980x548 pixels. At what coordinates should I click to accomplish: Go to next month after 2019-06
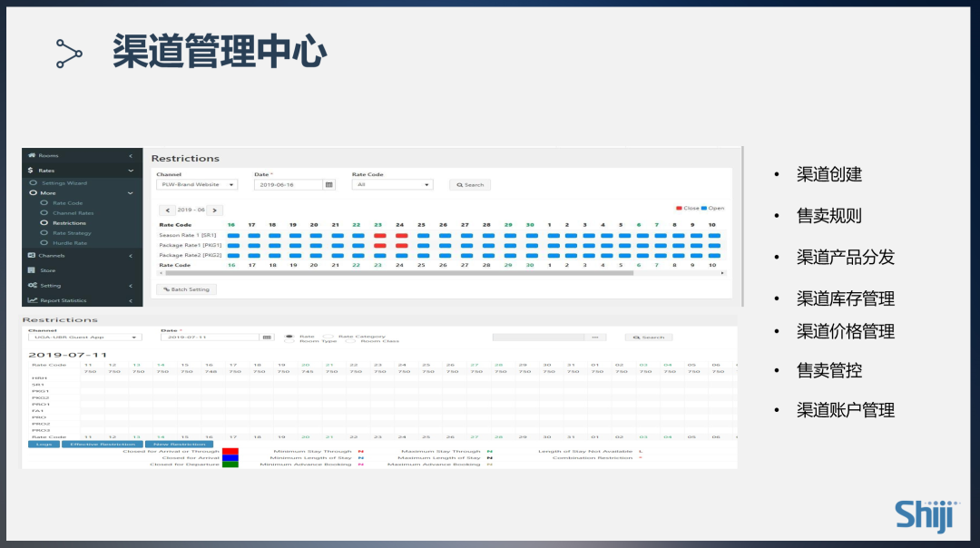coord(214,210)
